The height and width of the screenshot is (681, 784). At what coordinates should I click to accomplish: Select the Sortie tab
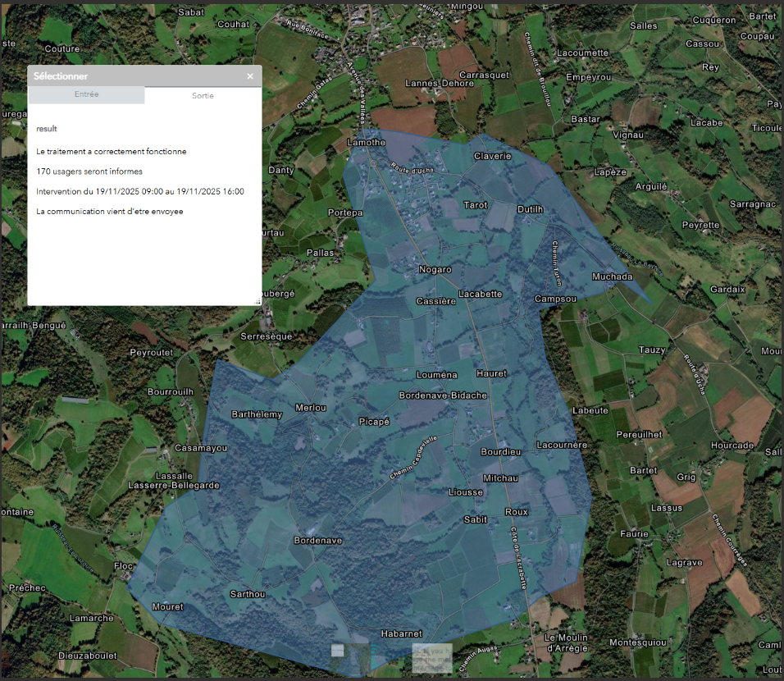[203, 95]
